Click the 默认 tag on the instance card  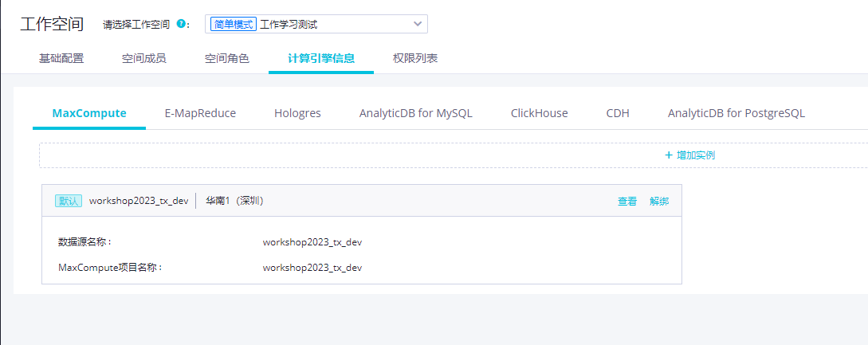(x=69, y=201)
